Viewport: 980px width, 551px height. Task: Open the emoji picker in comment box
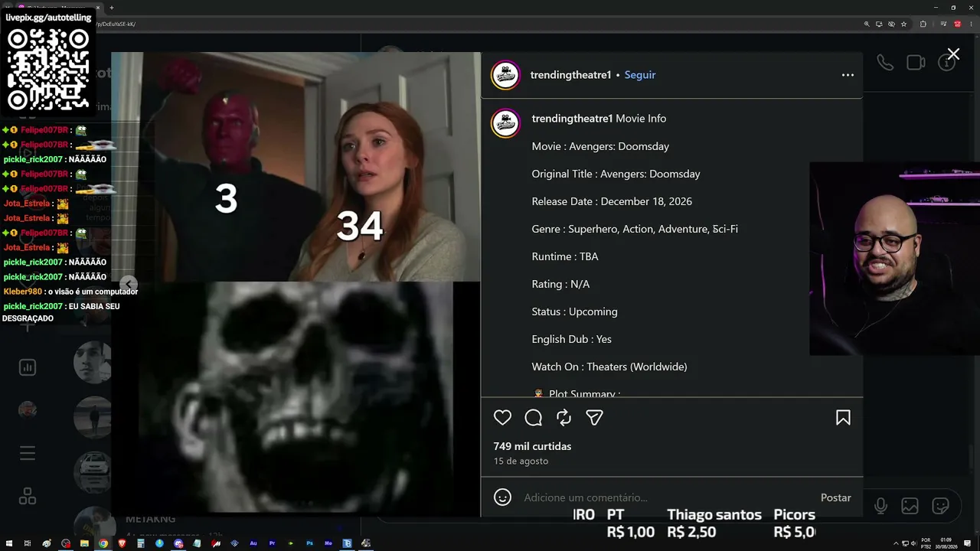tap(502, 497)
